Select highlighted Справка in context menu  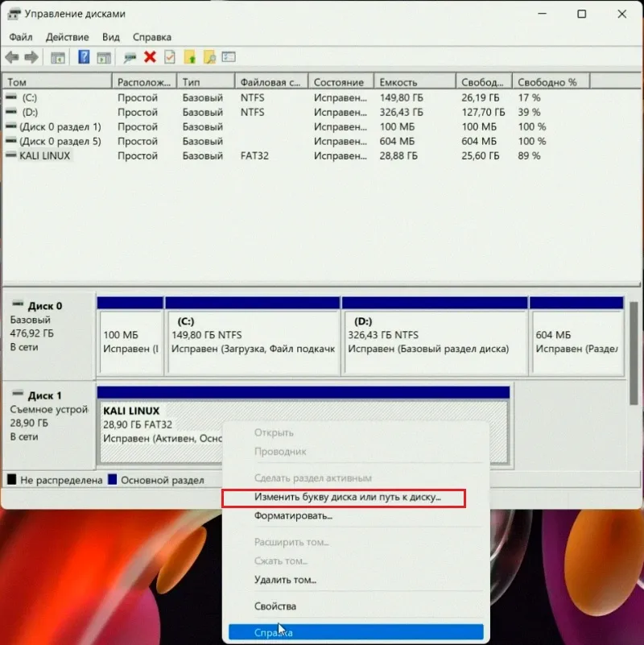(x=356, y=632)
